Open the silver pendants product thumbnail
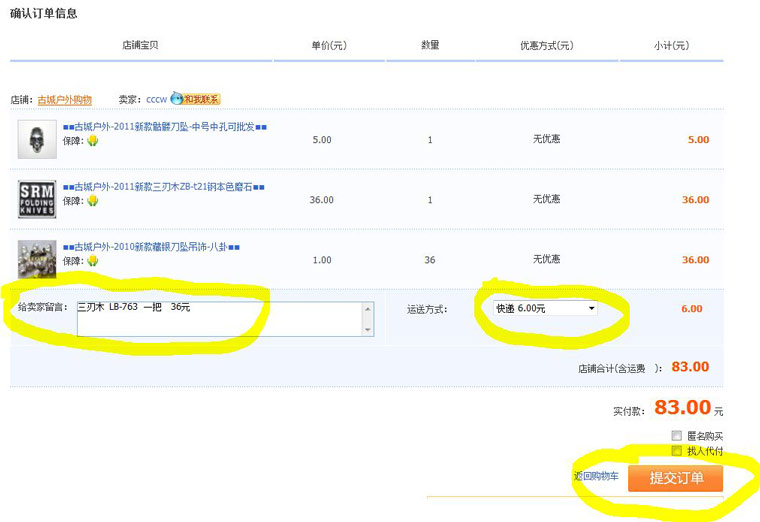Image resolution: width=760 pixels, height=522 pixels. (37, 259)
